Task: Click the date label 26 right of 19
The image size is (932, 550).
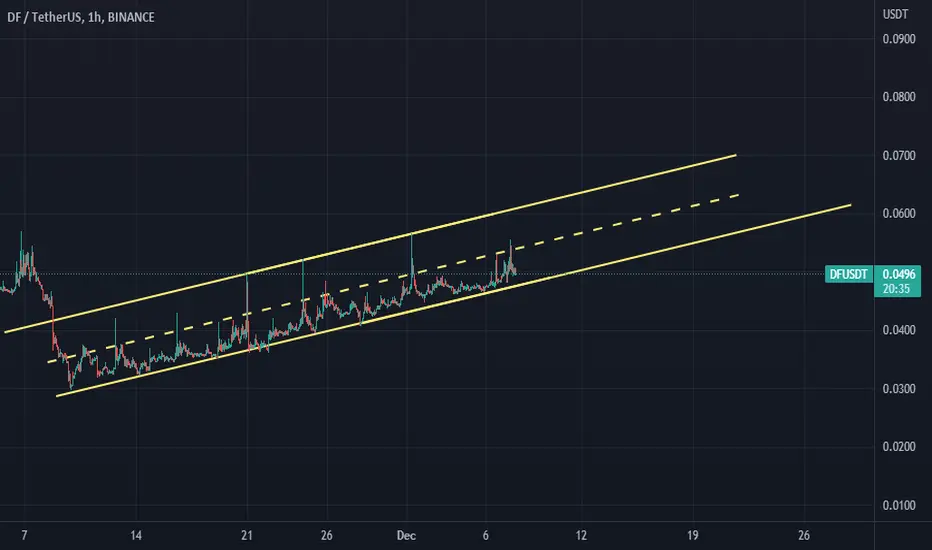Action: pos(804,536)
